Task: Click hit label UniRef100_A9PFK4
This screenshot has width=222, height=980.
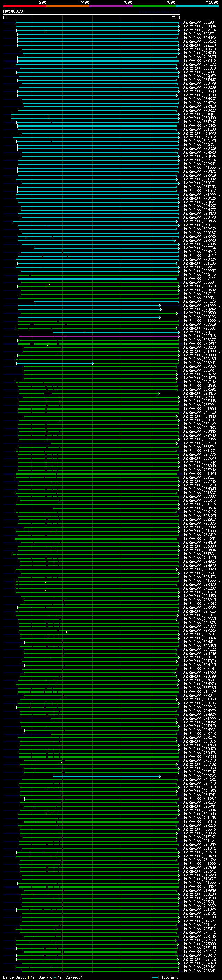Action: [199, 160]
